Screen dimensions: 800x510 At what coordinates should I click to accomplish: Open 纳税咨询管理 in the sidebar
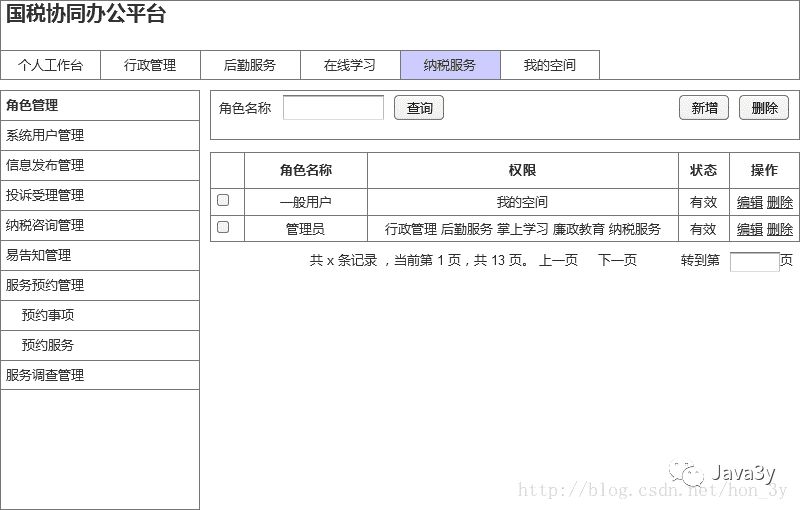tap(100, 225)
